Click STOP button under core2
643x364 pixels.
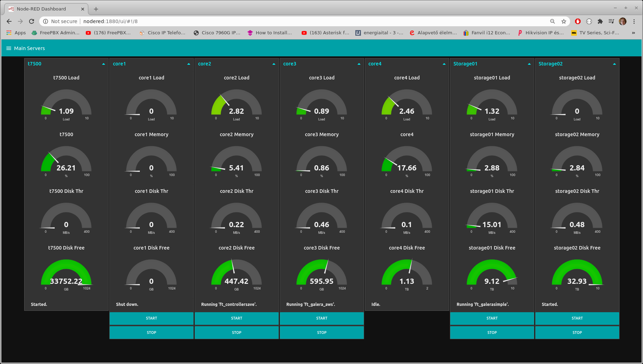pyautogui.click(x=237, y=332)
